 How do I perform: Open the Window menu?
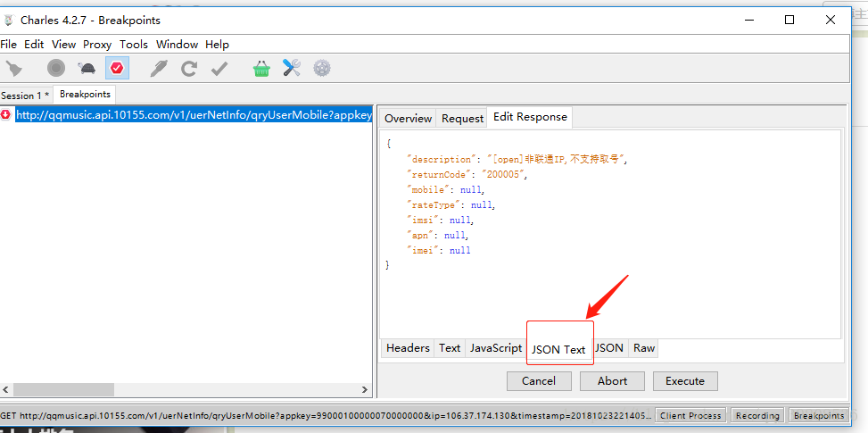pyautogui.click(x=178, y=45)
